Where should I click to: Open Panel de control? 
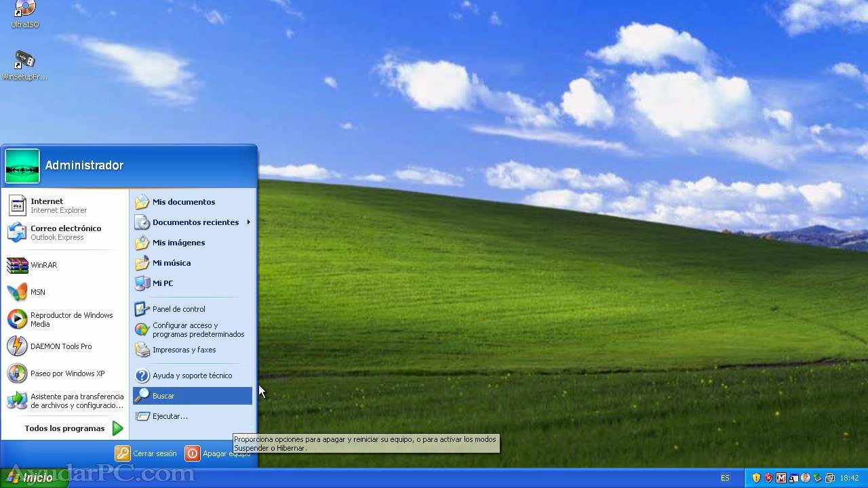click(193, 309)
